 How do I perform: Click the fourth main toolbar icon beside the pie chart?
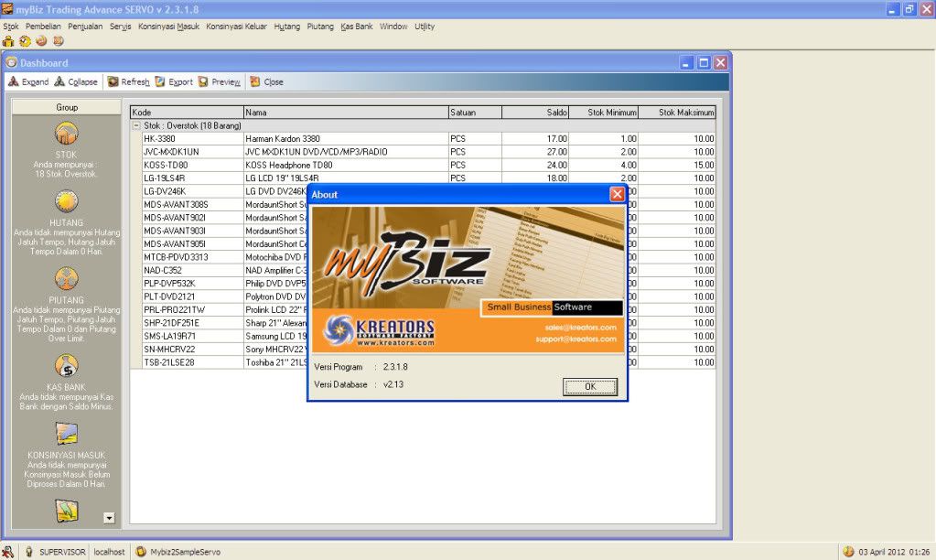click(58, 41)
